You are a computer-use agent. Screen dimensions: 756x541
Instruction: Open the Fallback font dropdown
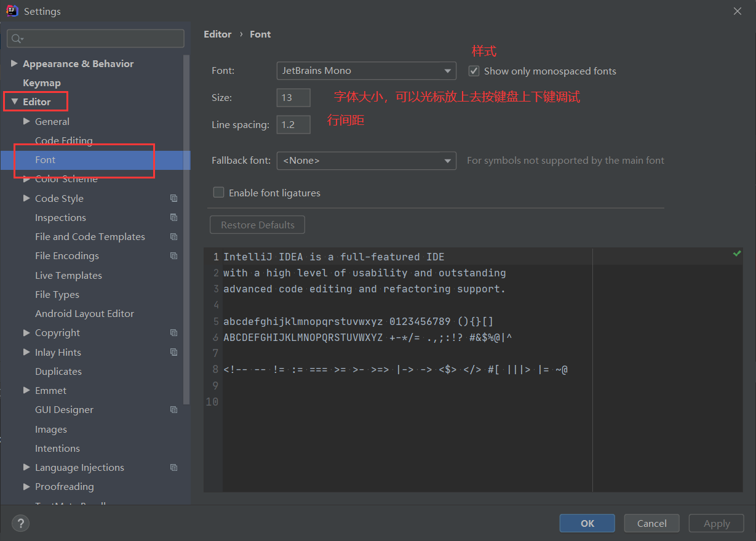coord(367,161)
